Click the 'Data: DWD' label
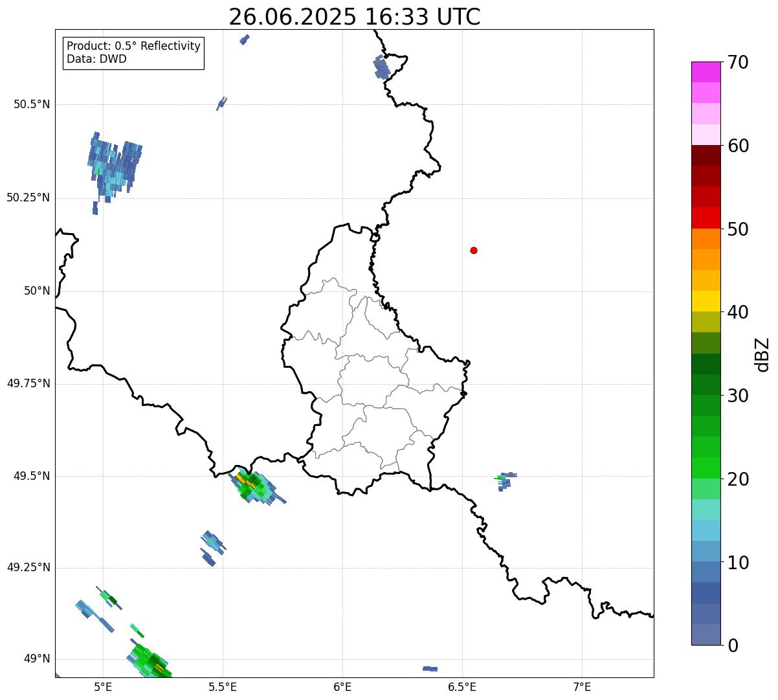The height and width of the screenshot is (700, 778). point(96,59)
